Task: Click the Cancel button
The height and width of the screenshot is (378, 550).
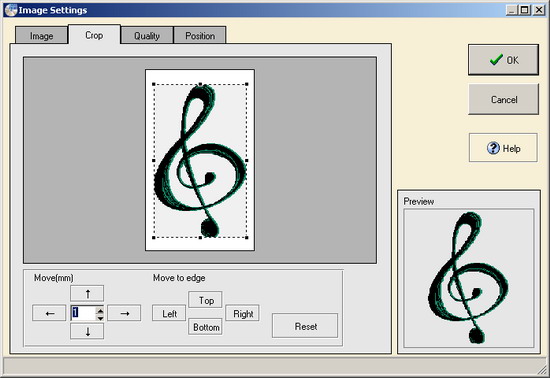Action: [503, 100]
